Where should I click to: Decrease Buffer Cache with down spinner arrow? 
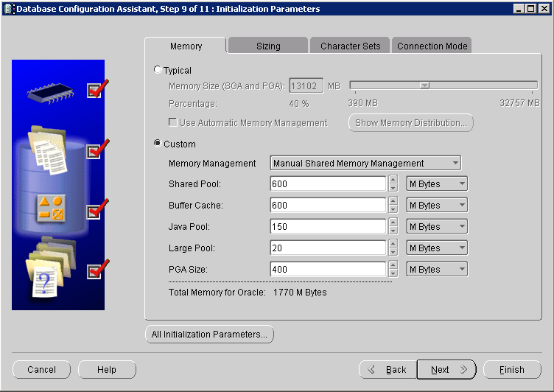393,209
